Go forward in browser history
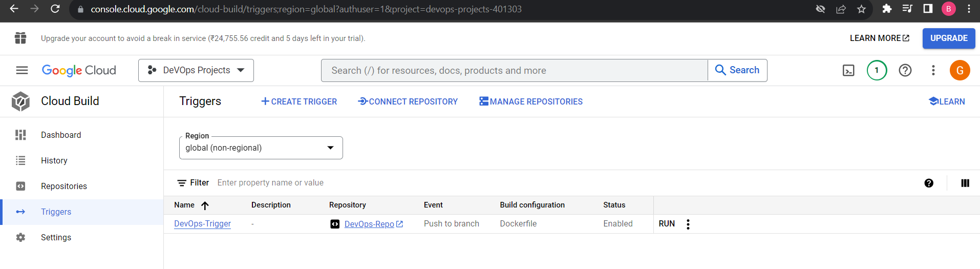This screenshot has width=980, height=269. coord(34,9)
